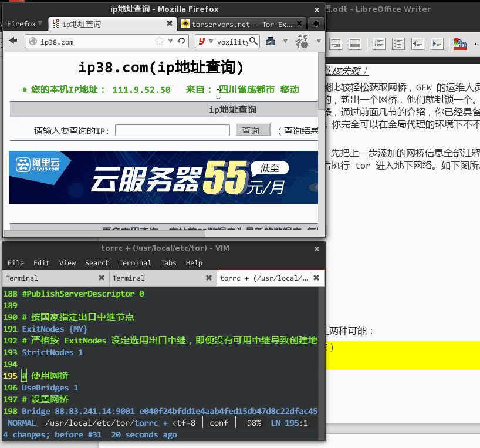480x448 pixels.
Task: Click the Aliyun 云服务器 banner ad
Action: click(163, 177)
